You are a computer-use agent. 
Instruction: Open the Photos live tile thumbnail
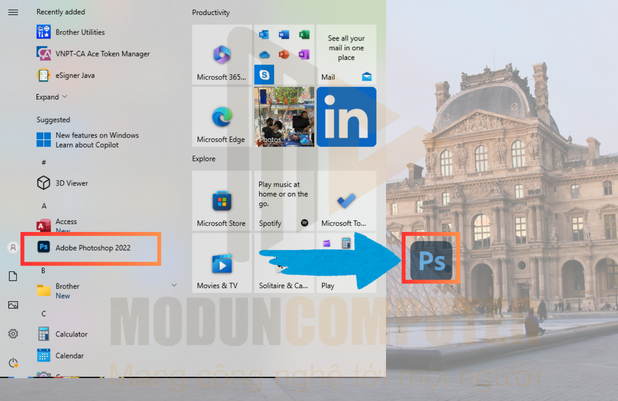coord(284,117)
